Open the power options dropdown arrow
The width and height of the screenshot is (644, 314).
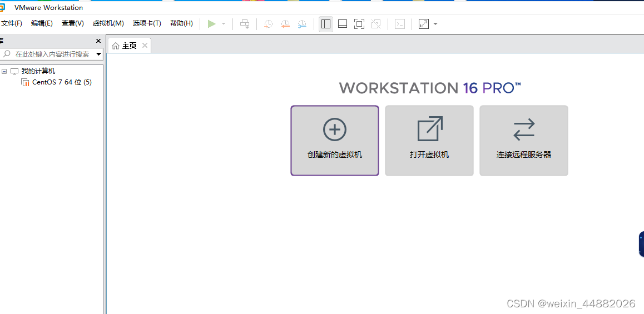click(224, 24)
